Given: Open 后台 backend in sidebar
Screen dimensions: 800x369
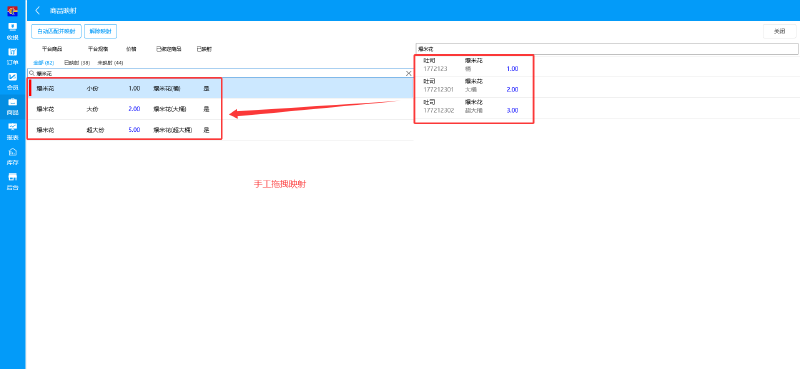Looking at the screenshot, I should click(x=13, y=181).
